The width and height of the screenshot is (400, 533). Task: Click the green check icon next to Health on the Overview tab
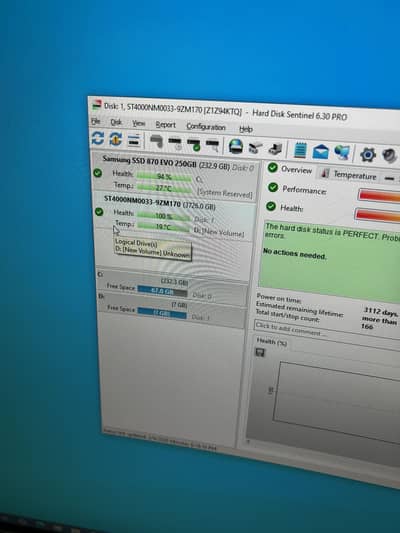click(271, 206)
